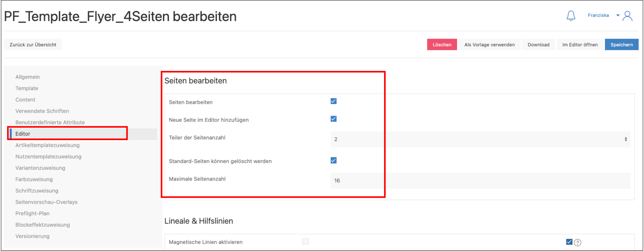Click the Speichern button
This screenshot has width=644, height=251.
[x=622, y=44]
